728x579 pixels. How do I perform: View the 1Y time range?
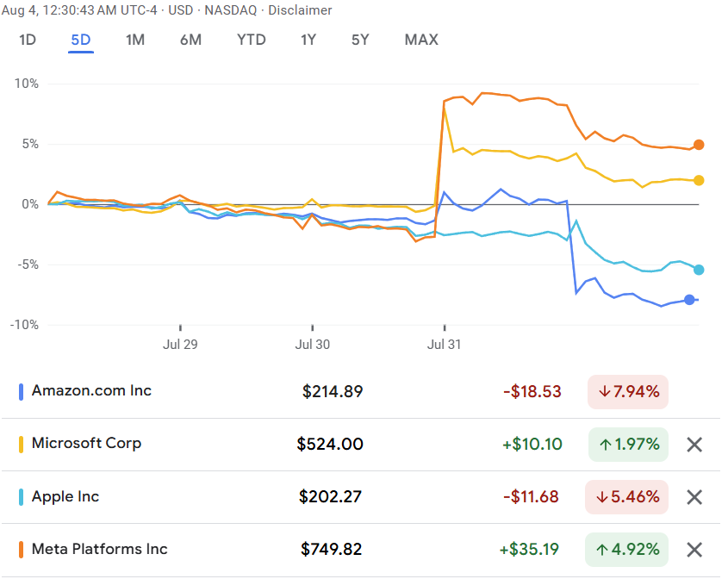coord(308,40)
